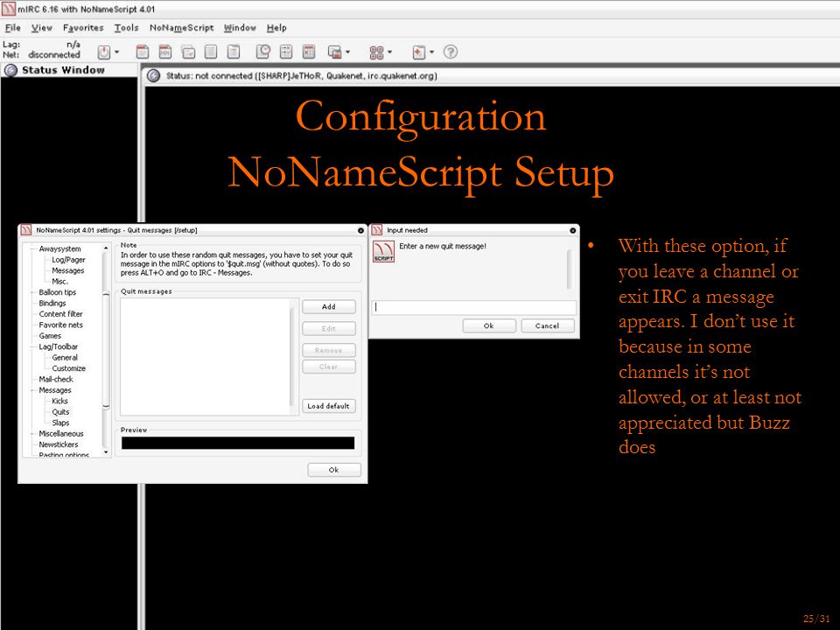Open the dropdown arrow beside the connect icon

pyautogui.click(x=116, y=52)
